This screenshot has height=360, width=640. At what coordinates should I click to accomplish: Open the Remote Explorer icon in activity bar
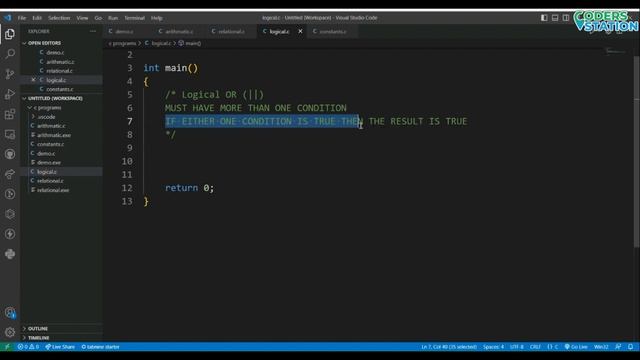pos(10,134)
